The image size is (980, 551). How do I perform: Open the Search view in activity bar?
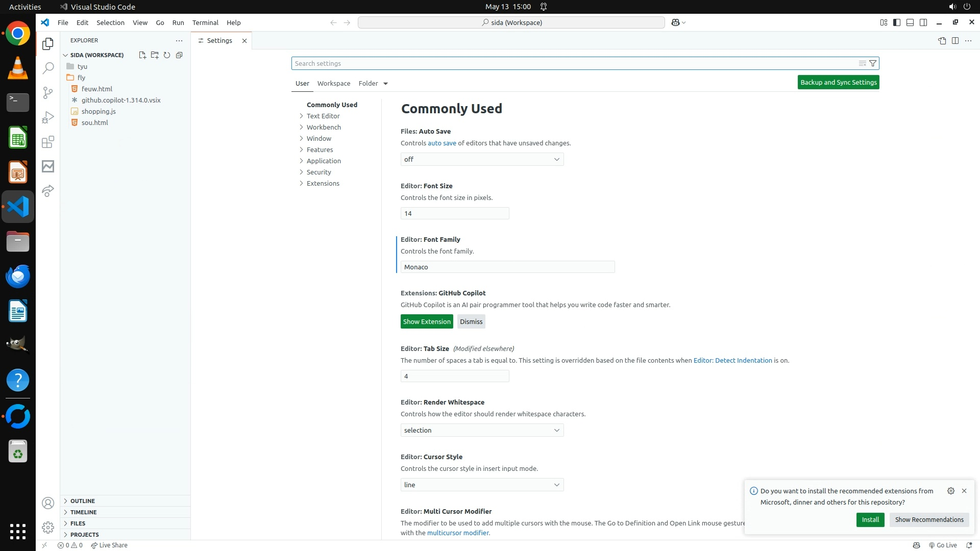click(48, 68)
